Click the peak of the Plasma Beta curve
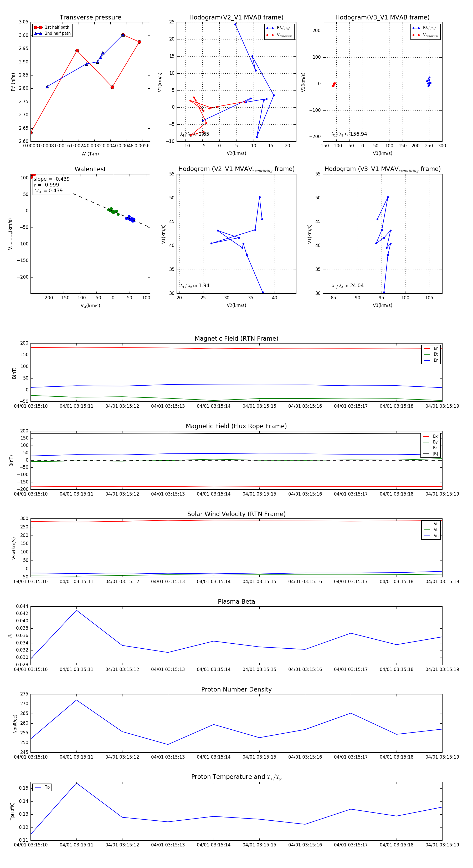Screen dimensions: 473x868 (76, 610)
